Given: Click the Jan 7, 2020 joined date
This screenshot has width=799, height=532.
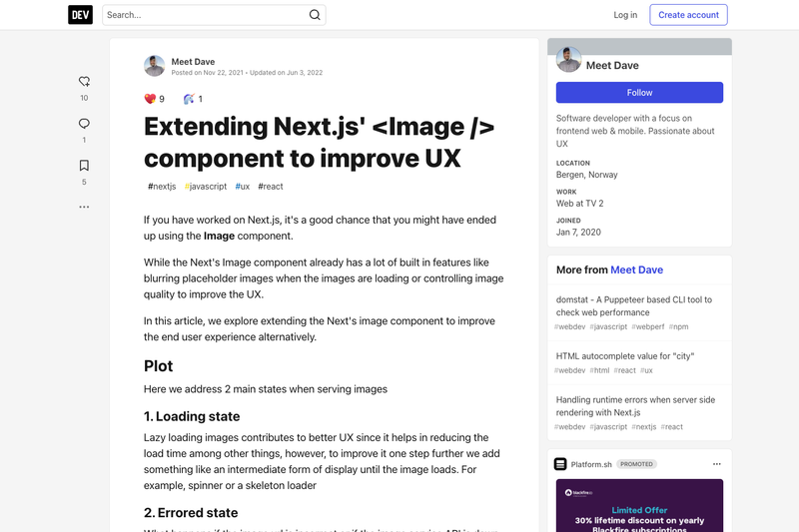Looking at the screenshot, I should pyautogui.click(x=578, y=233).
